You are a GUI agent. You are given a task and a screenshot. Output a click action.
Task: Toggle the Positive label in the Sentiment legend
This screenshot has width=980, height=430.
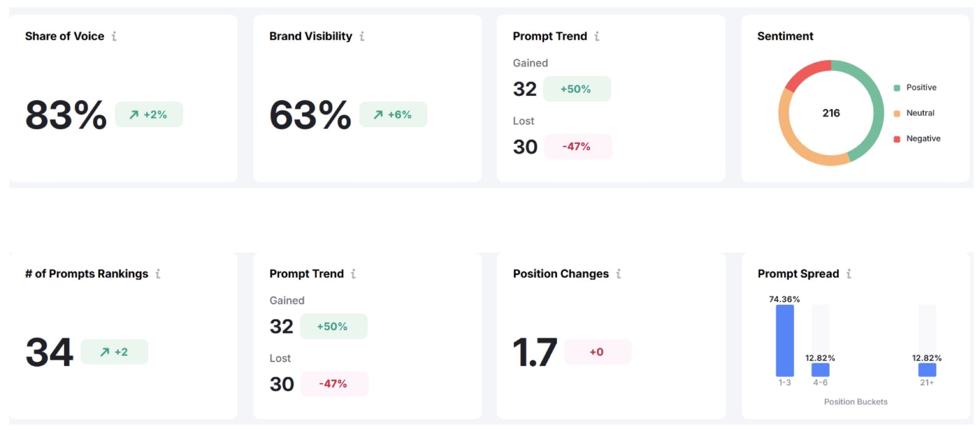pos(921,88)
